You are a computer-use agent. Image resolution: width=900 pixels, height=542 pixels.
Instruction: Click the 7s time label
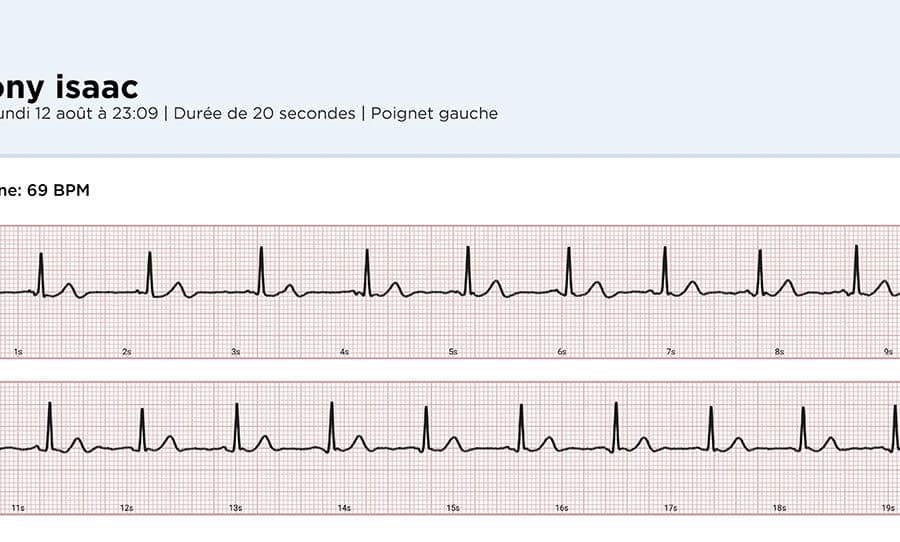[670, 351]
